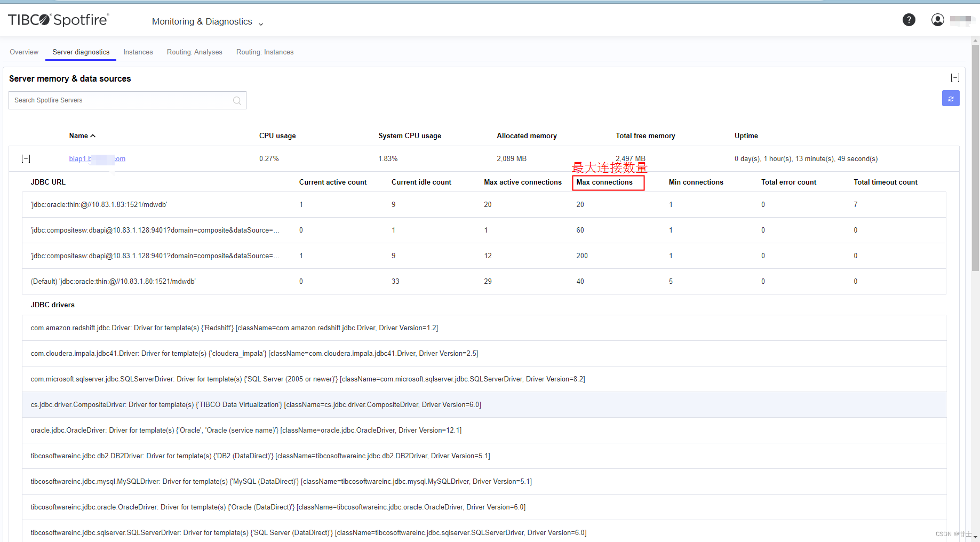Viewport: 980px width, 542px height.
Task: Open the help question mark icon
Action: pos(909,20)
